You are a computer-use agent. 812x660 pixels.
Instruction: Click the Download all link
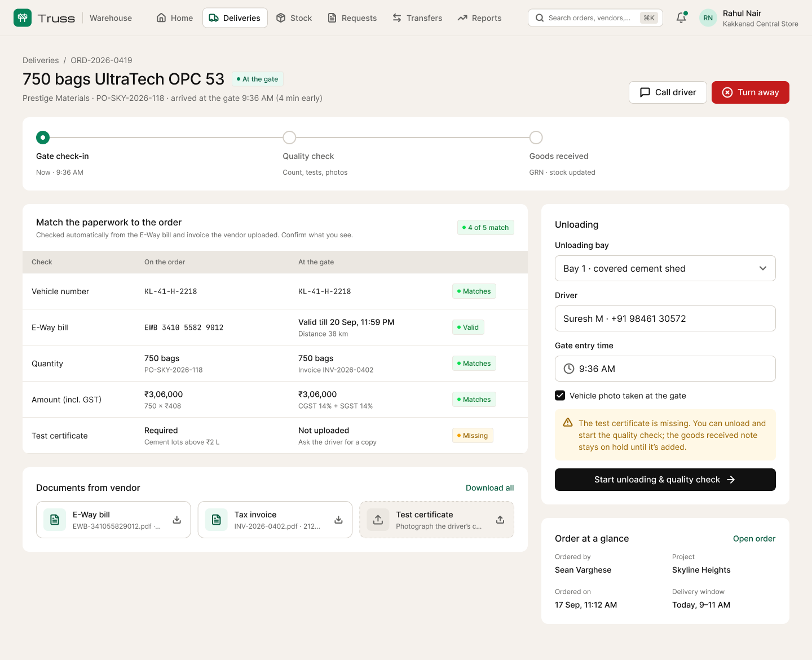pos(490,488)
